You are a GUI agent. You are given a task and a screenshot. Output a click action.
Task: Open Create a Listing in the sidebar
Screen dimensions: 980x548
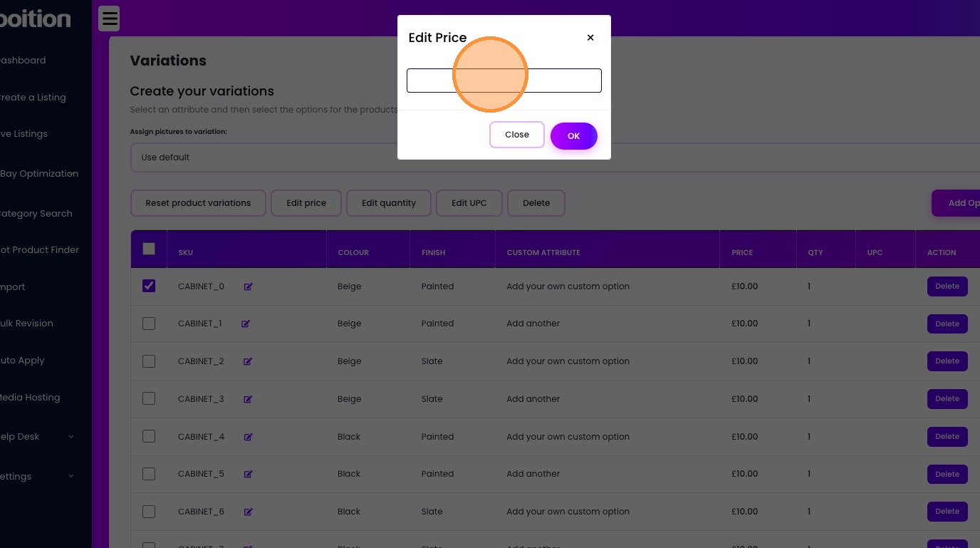tap(33, 98)
